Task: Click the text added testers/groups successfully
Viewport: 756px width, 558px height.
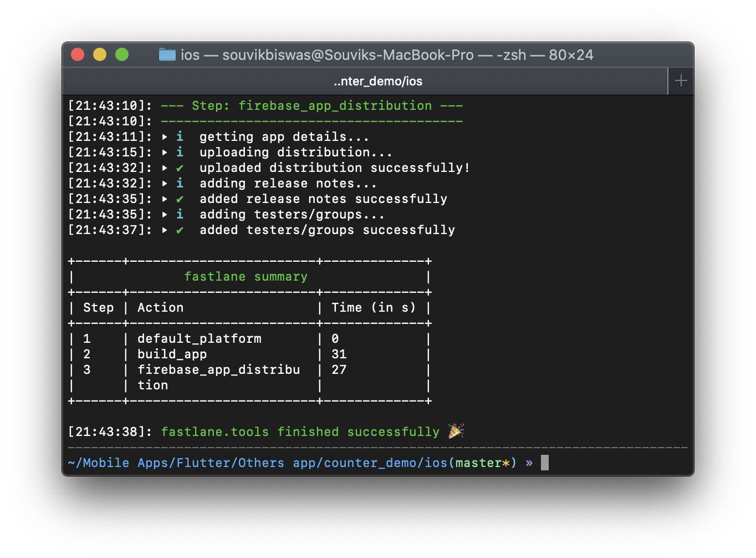Action: 327,230
